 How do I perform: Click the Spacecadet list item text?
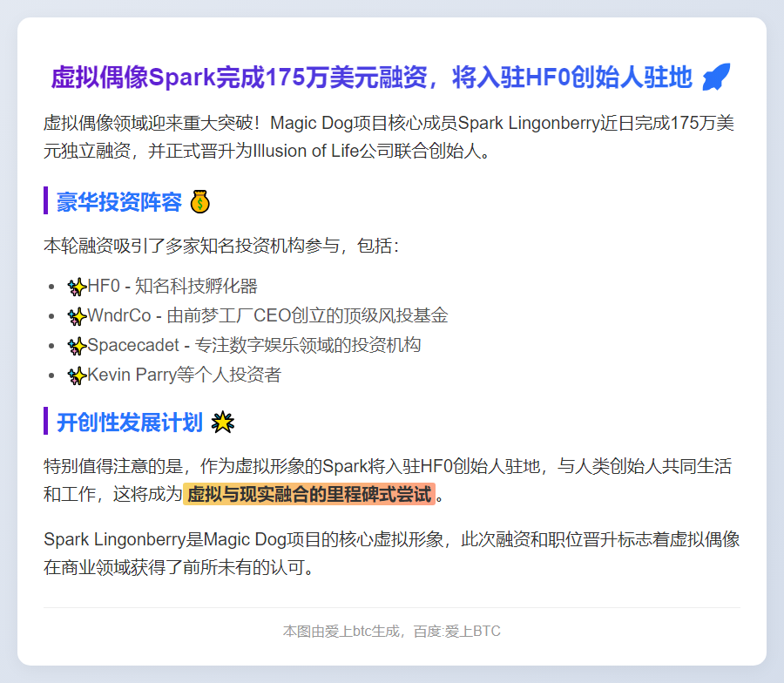(253, 346)
